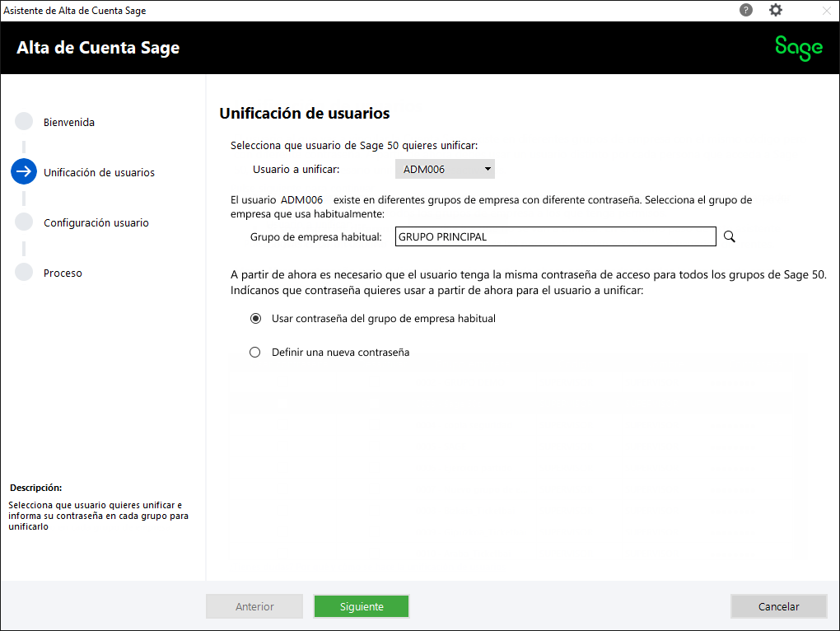Go to the Proceso step

[x=63, y=273]
